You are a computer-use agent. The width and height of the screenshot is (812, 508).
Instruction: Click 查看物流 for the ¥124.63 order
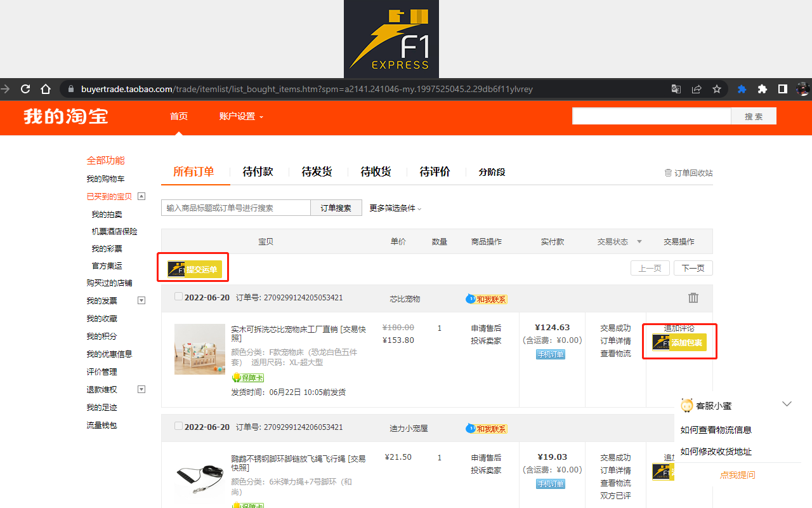point(616,354)
